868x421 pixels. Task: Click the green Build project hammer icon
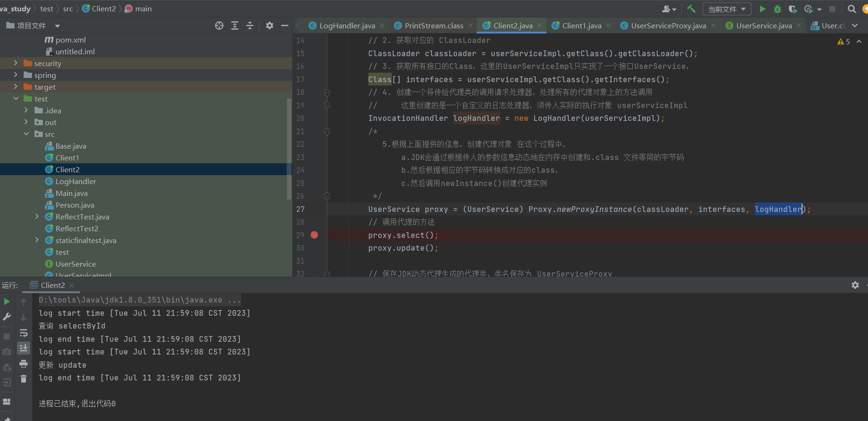(x=691, y=8)
